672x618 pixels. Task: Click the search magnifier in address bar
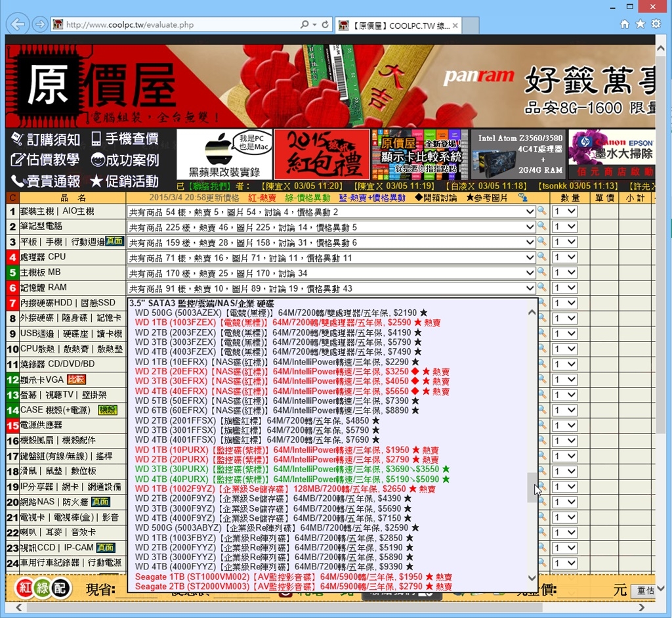click(x=304, y=24)
